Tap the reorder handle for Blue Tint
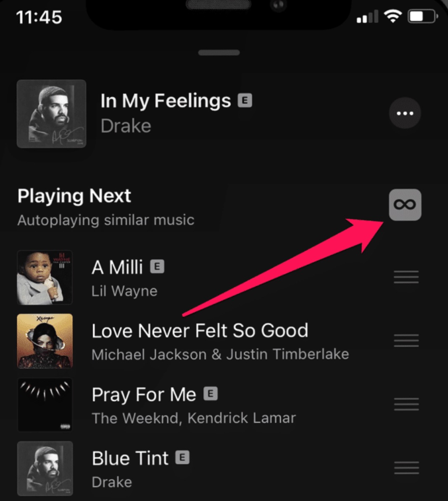The height and width of the screenshot is (501, 448). click(x=406, y=467)
